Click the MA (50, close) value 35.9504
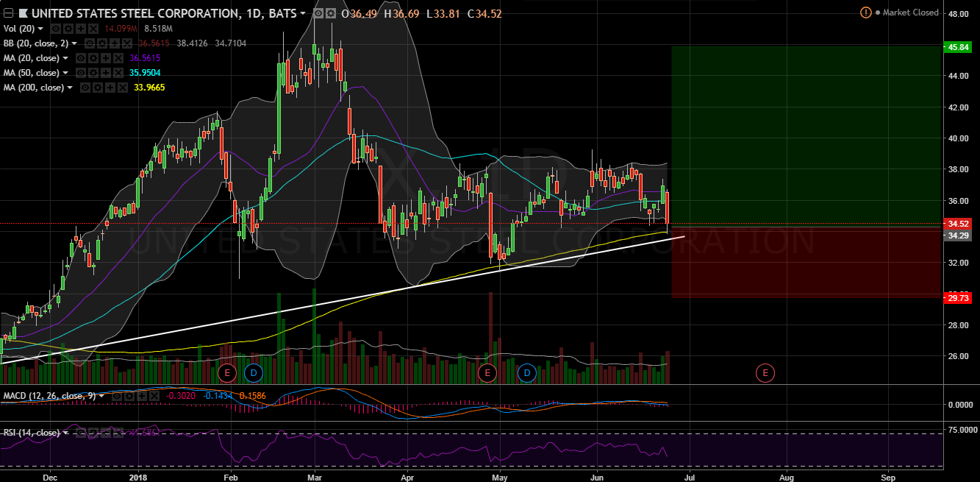 [145, 73]
